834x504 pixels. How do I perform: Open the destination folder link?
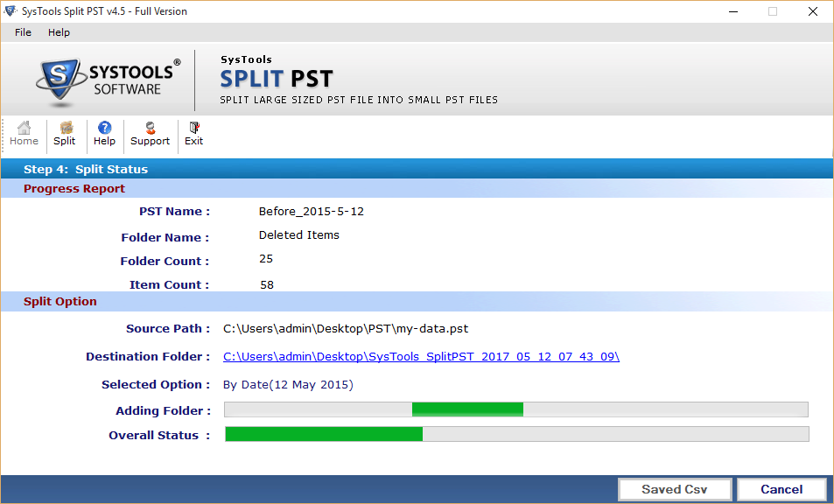(x=421, y=357)
